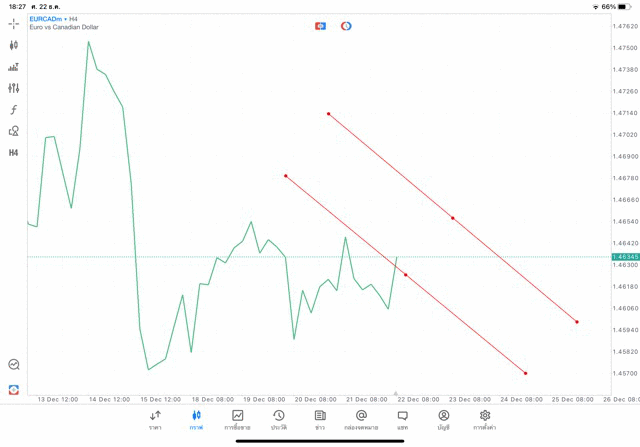Open the H4 timeframe selector in sidebar
Image resolution: width=640 pixels, height=447 pixels.
14,153
